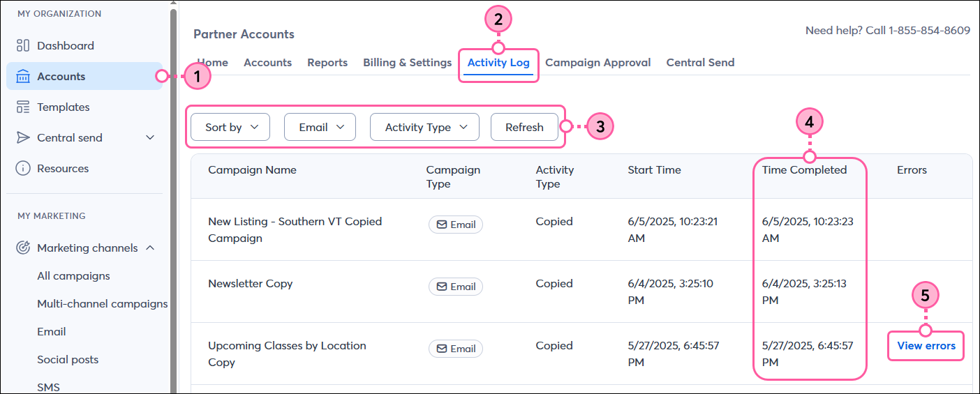Click the Marketing channels target icon
Viewport: 980px width, 394px height.
coord(23,248)
